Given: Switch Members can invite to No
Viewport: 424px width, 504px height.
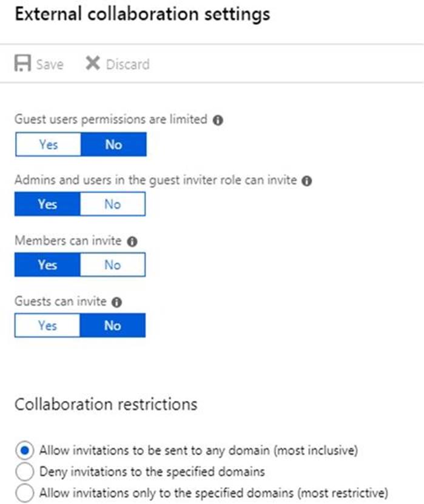Looking at the screenshot, I should pyautogui.click(x=113, y=265).
